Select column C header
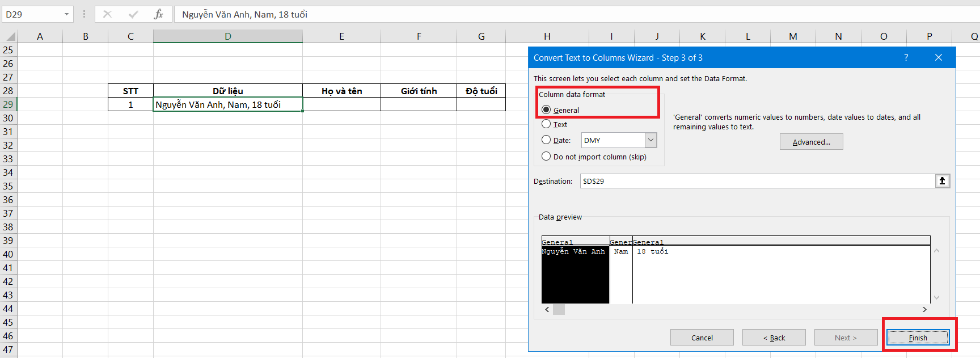Screen dimensions: 980x358 coord(130,36)
